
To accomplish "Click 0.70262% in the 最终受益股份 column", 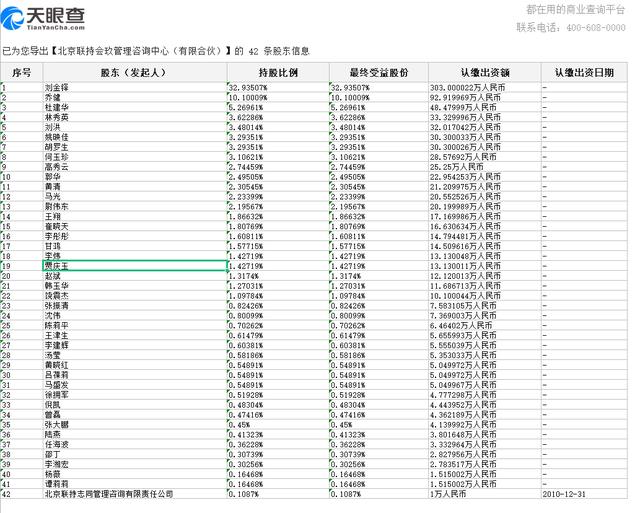I will 379,325.
